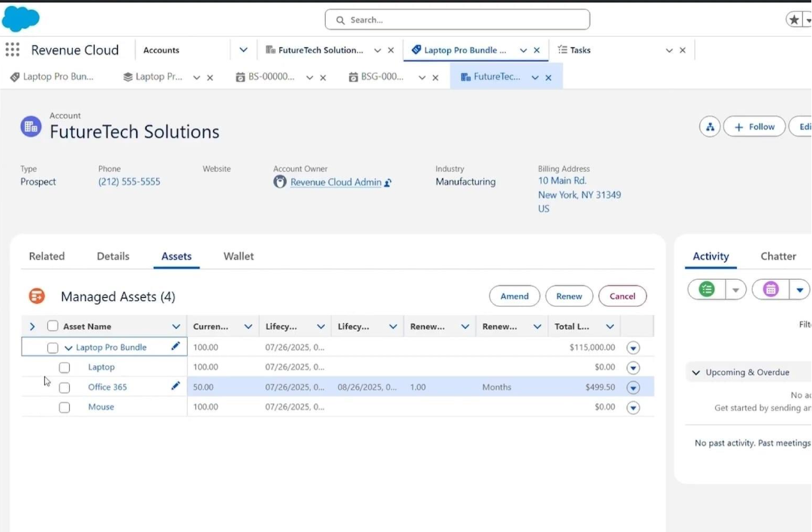The height and width of the screenshot is (532, 812).
Task: Click change owner icon beside Revenue Cloud Admin
Action: 388,182
